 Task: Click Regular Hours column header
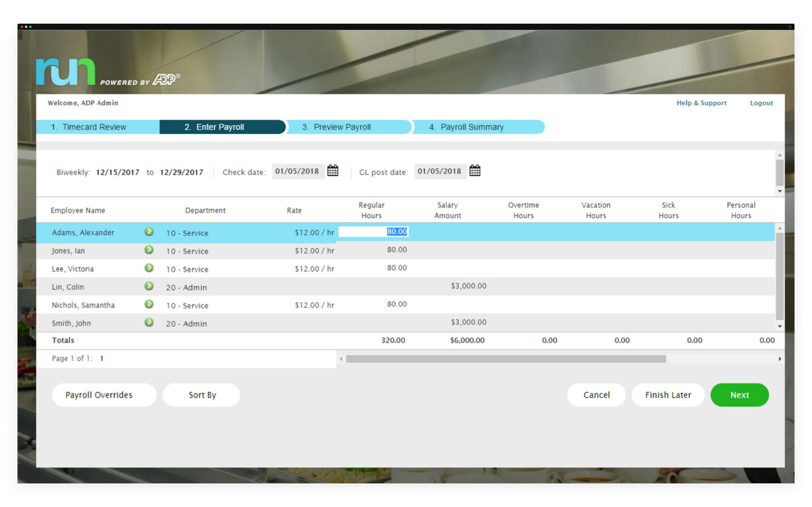pyautogui.click(x=371, y=210)
